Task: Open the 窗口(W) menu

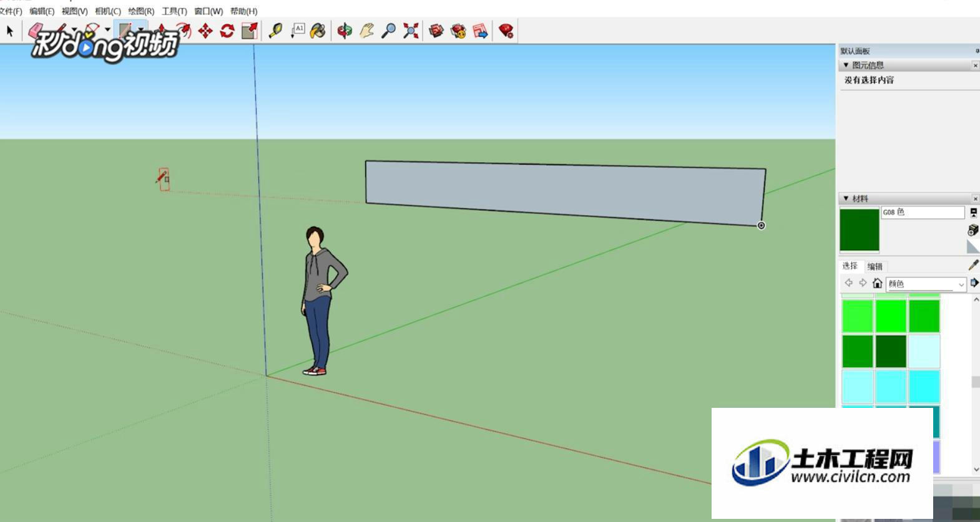Action: coord(208,11)
